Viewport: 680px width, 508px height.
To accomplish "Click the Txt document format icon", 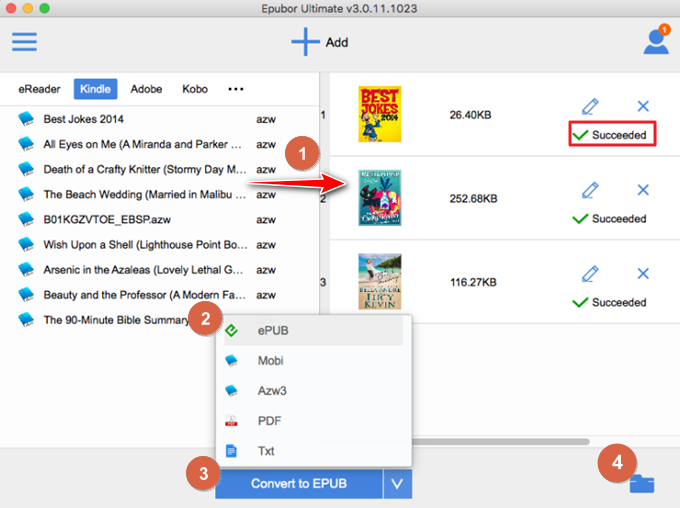I will click(x=232, y=451).
